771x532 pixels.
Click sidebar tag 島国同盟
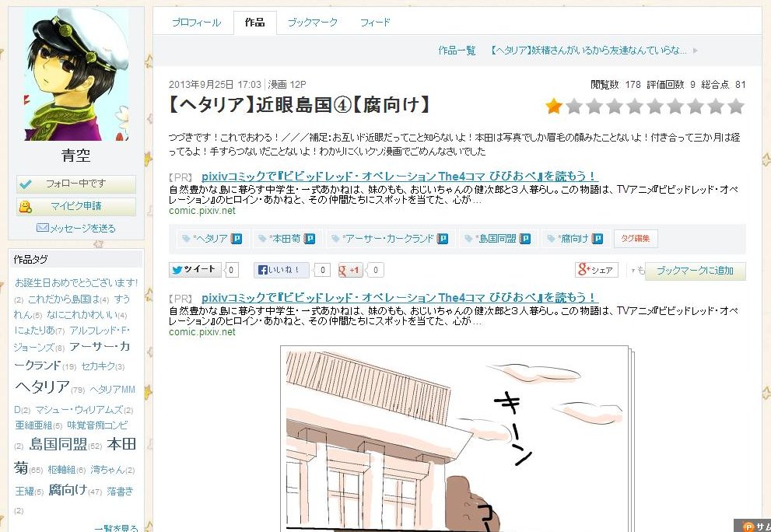click(58, 445)
